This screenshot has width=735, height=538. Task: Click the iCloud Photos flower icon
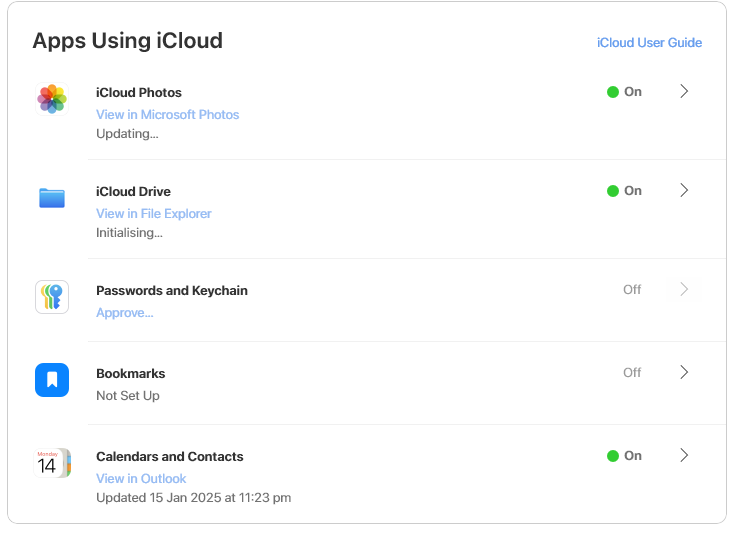tap(52, 99)
